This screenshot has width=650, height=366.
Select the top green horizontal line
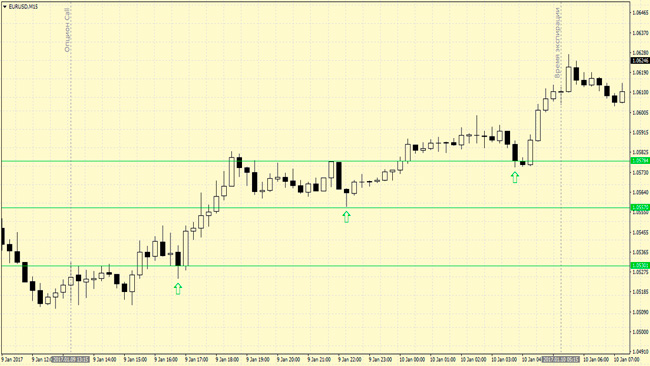(x=315, y=161)
